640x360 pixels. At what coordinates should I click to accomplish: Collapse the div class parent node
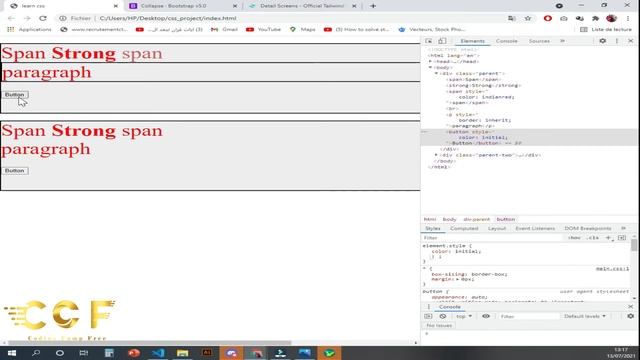(x=436, y=73)
